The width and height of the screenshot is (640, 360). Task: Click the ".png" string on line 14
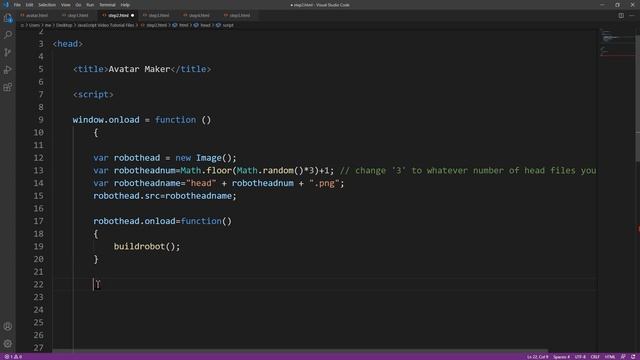(x=324, y=183)
